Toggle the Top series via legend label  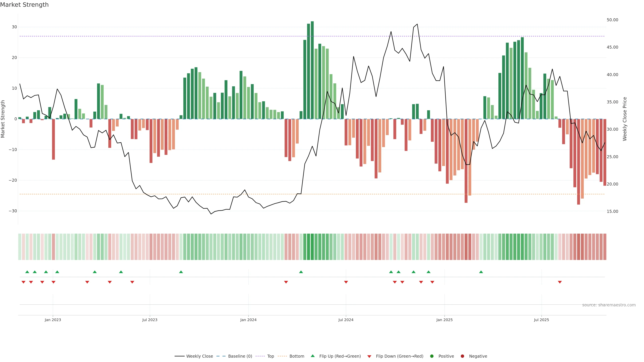[x=271, y=356]
